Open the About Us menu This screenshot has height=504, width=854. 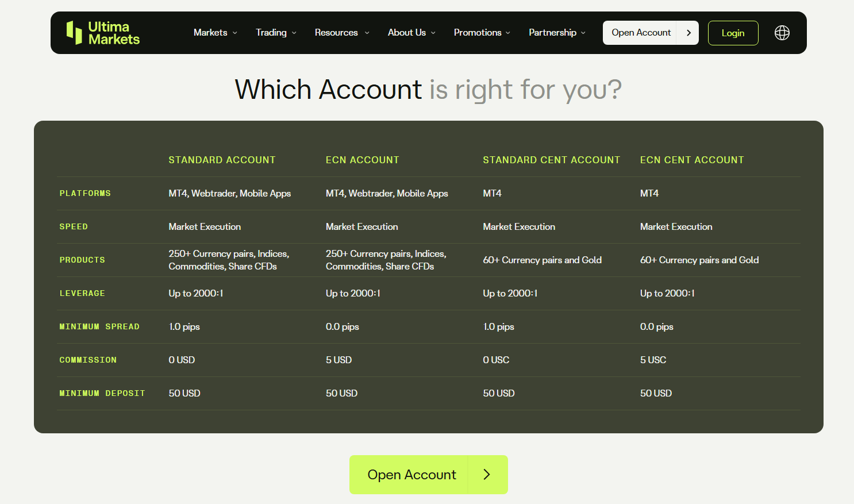[407, 33]
